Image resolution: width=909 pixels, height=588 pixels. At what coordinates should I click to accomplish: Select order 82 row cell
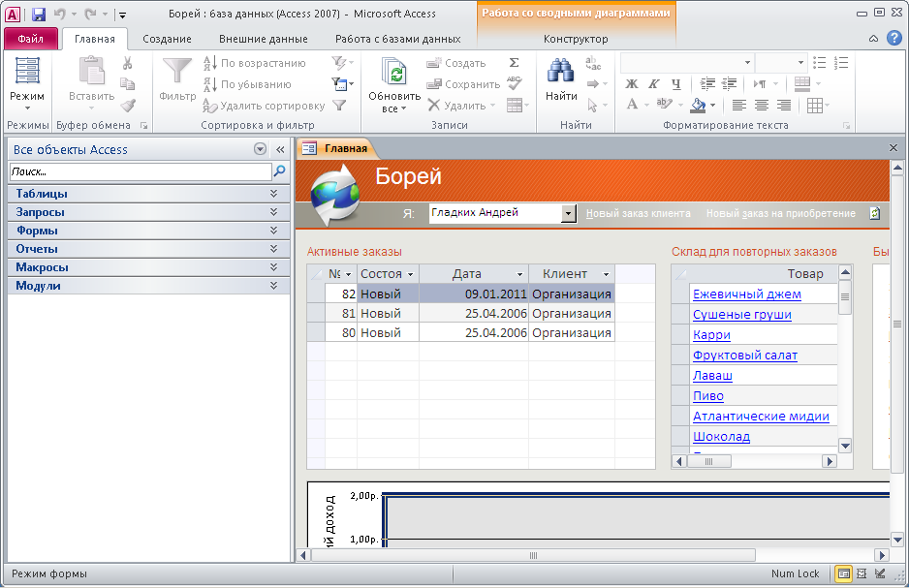click(x=340, y=294)
